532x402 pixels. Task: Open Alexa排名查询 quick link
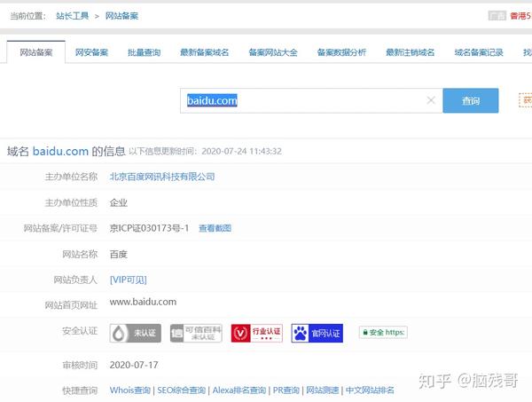coord(239,390)
